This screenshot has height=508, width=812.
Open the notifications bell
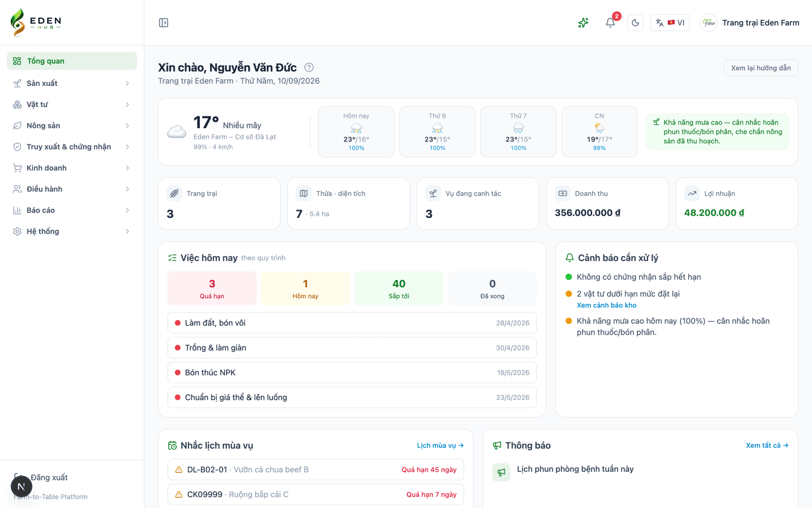(x=611, y=23)
